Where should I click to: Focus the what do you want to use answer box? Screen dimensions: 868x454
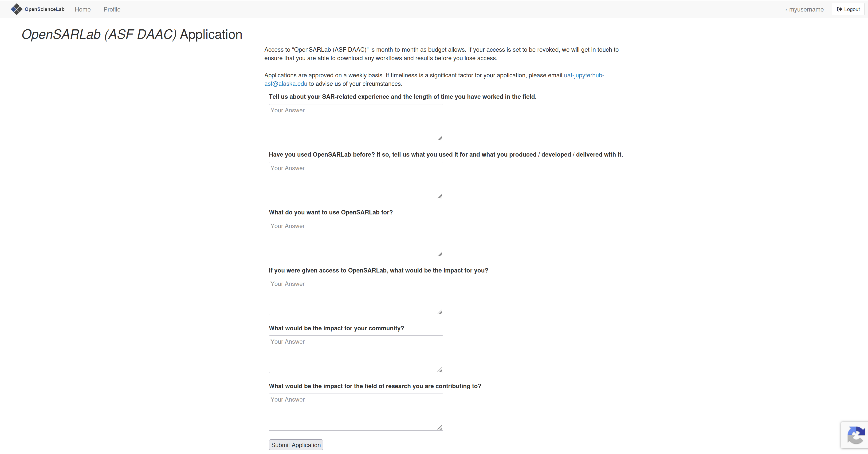(x=356, y=239)
